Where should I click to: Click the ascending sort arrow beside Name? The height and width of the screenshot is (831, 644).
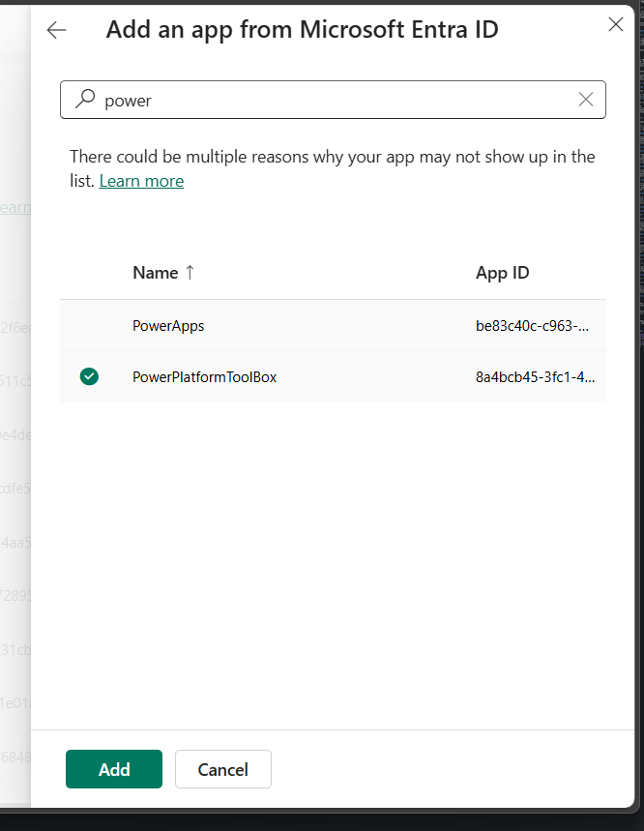[x=190, y=272]
